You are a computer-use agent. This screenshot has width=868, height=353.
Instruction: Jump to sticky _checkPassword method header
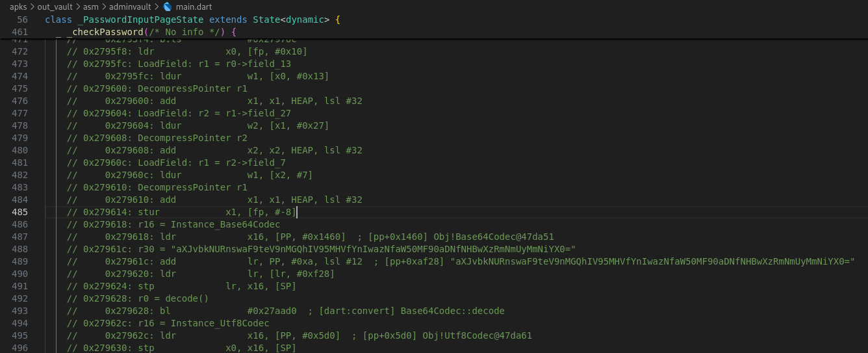[x=107, y=32]
